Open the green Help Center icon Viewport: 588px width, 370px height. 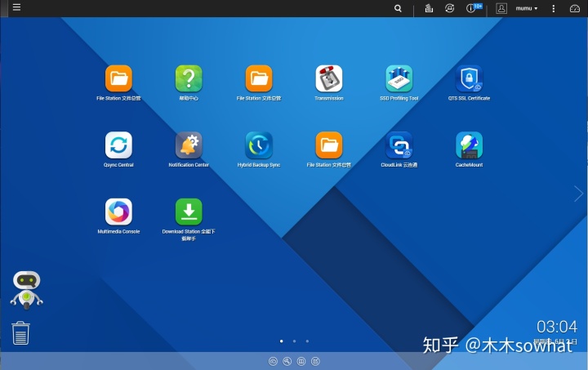(x=189, y=78)
